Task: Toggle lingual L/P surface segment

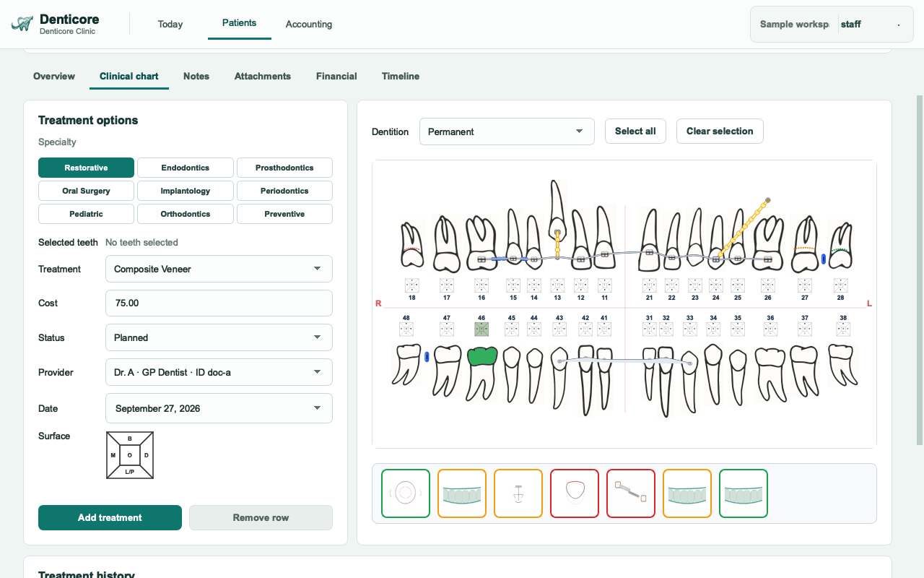Action: tap(130, 472)
